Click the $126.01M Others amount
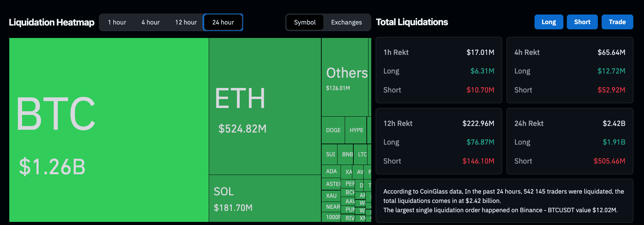Image resolution: width=644 pixels, height=225 pixels. click(338, 88)
